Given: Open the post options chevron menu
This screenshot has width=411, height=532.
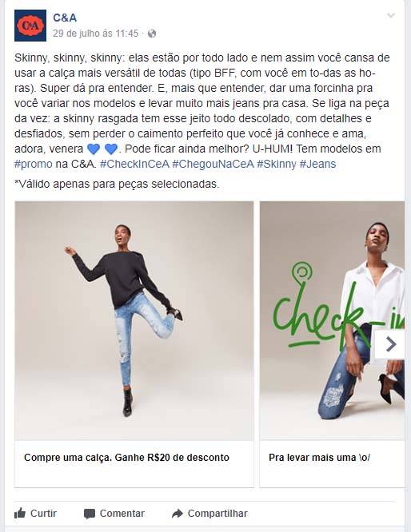Looking at the screenshot, I should click(391, 15).
